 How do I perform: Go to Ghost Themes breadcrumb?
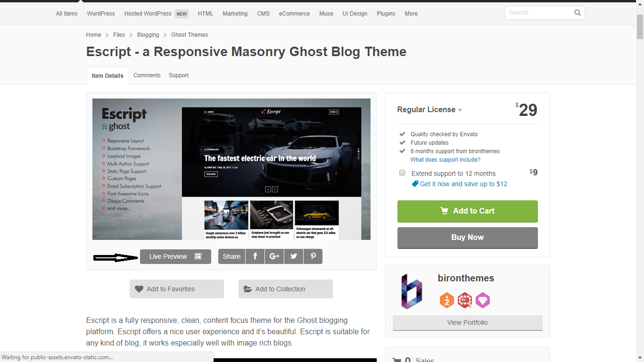point(190,35)
